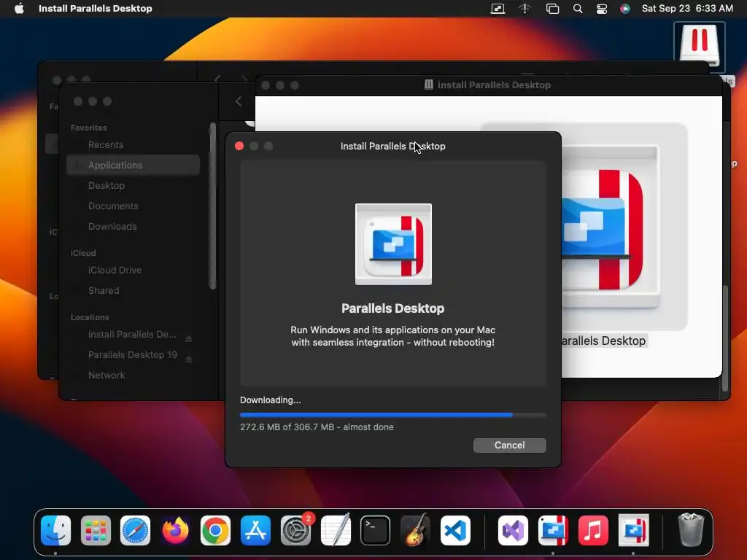Activate Siri from the menu bar
Image resolution: width=747 pixels, height=560 pixels.
coord(625,9)
